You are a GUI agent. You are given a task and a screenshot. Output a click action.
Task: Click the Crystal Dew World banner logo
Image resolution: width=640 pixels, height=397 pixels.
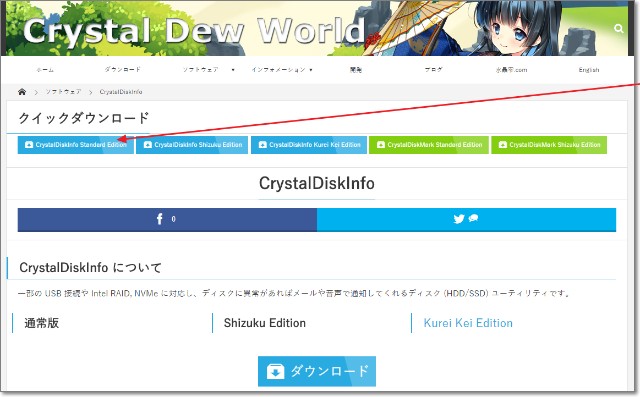point(194,31)
